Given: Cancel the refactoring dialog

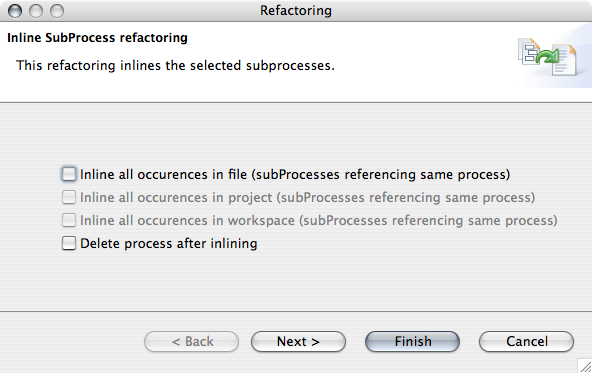Looking at the screenshot, I should click(526, 341).
